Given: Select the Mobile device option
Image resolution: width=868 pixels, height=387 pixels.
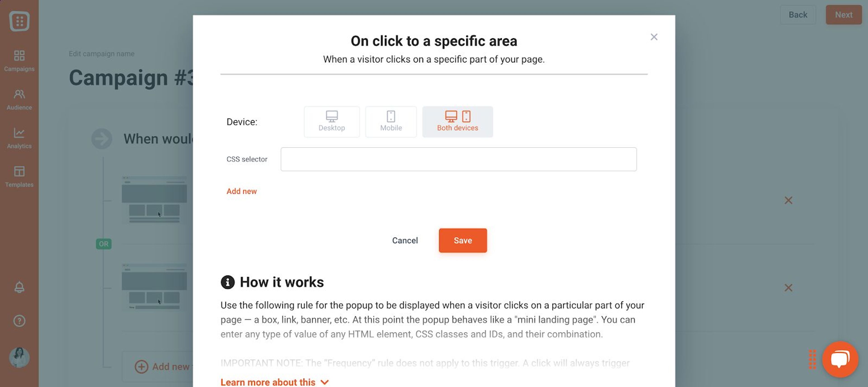Looking at the screenshot, I should [391, 122].
